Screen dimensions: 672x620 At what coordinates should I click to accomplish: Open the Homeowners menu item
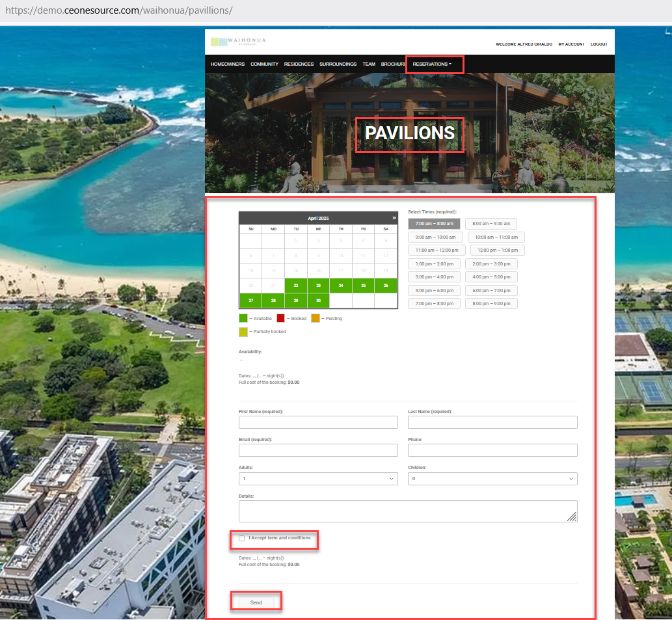click(227, 64)
